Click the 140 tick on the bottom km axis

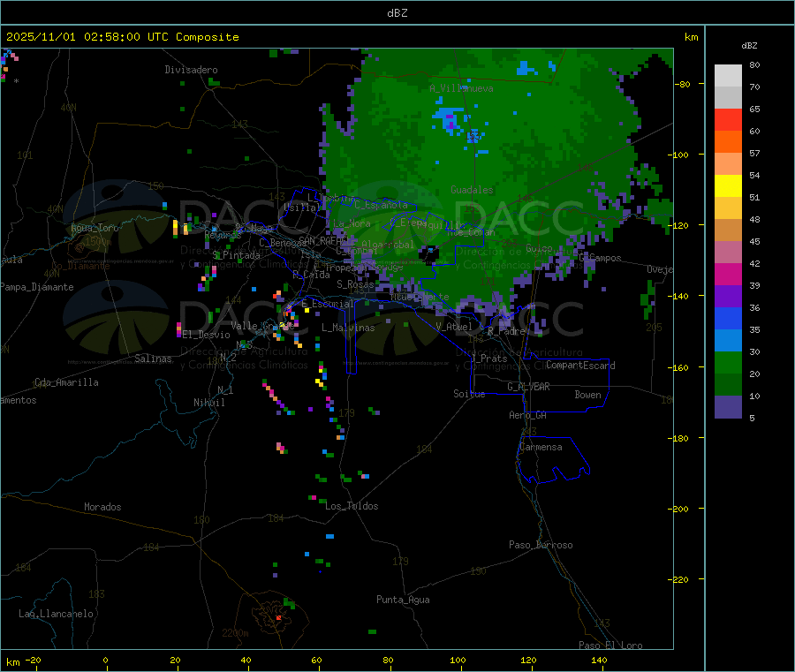pos(599,660)
